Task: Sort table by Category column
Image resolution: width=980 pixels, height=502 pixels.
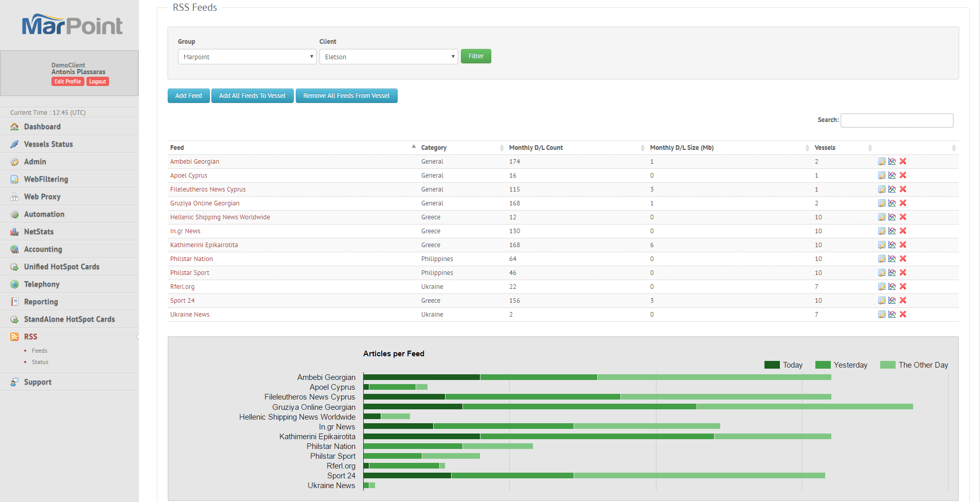Action: [462, 148]
